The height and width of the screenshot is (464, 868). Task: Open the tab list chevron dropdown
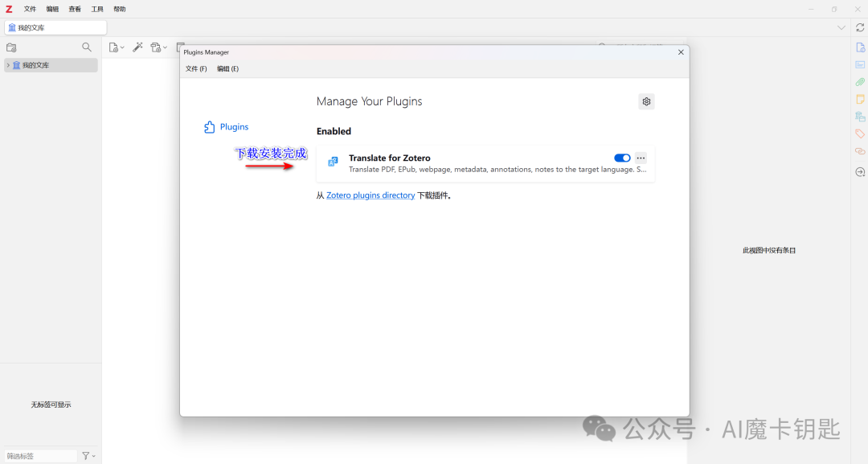click(841, 27)
